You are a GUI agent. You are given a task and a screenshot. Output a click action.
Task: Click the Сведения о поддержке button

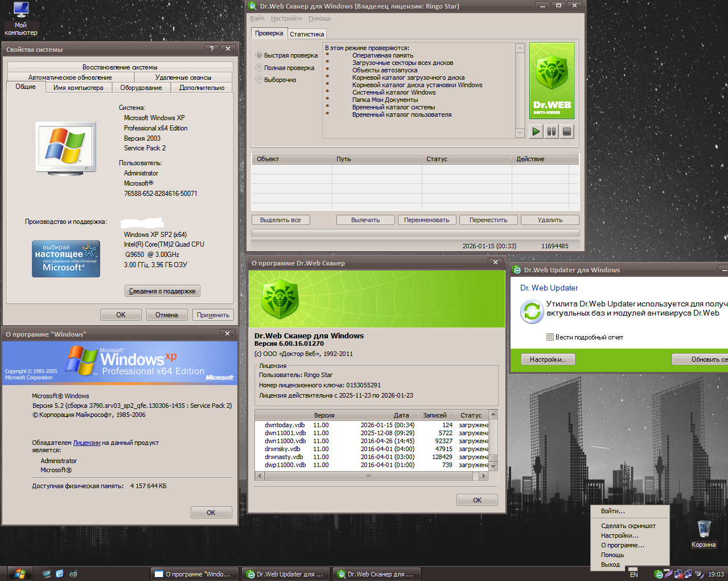point(162,291)
